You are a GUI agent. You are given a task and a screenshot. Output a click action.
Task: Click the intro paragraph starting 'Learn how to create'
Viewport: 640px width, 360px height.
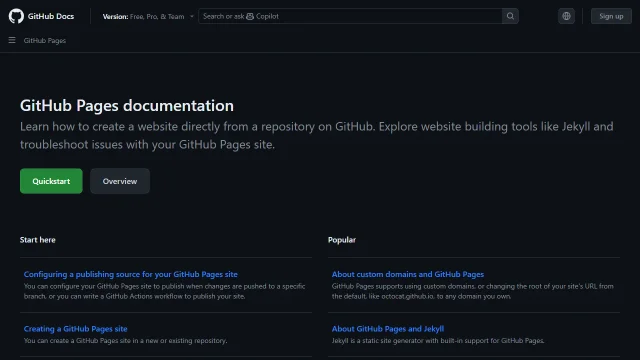pyautogui.click(x=317, y=135)
